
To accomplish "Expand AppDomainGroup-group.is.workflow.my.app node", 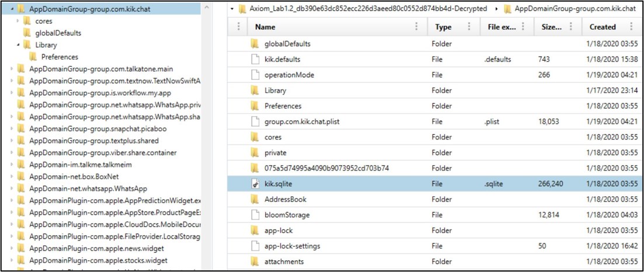I will (x=12, y=93).
